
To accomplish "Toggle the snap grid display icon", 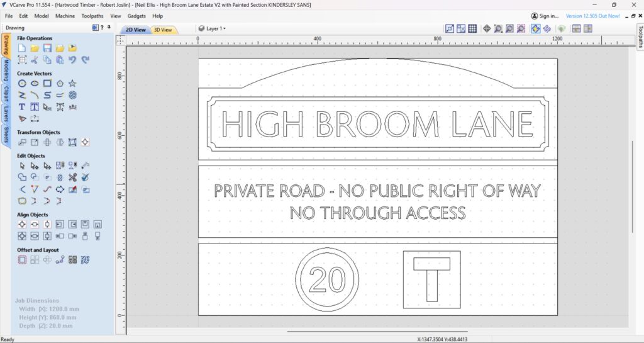I will click(x=472, y=28).
